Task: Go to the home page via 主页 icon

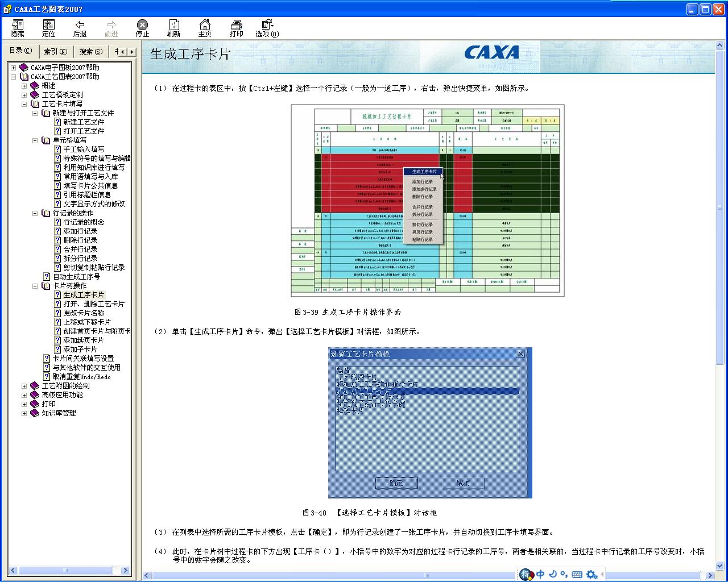Action: click(x=205, y=24)
